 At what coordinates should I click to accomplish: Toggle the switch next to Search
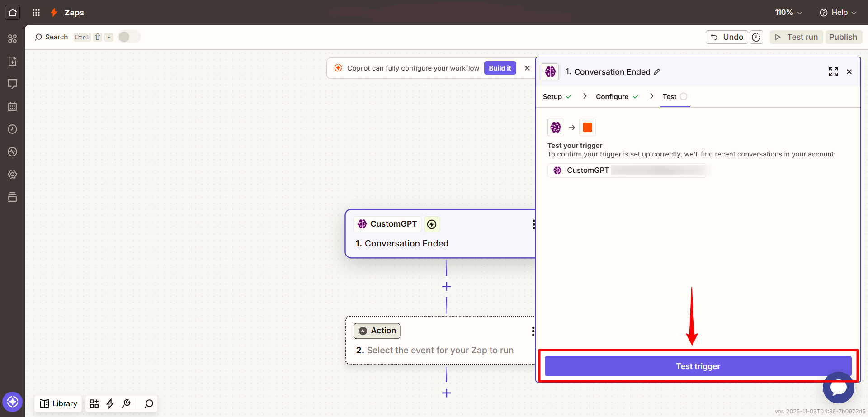[x=129, y=37]
